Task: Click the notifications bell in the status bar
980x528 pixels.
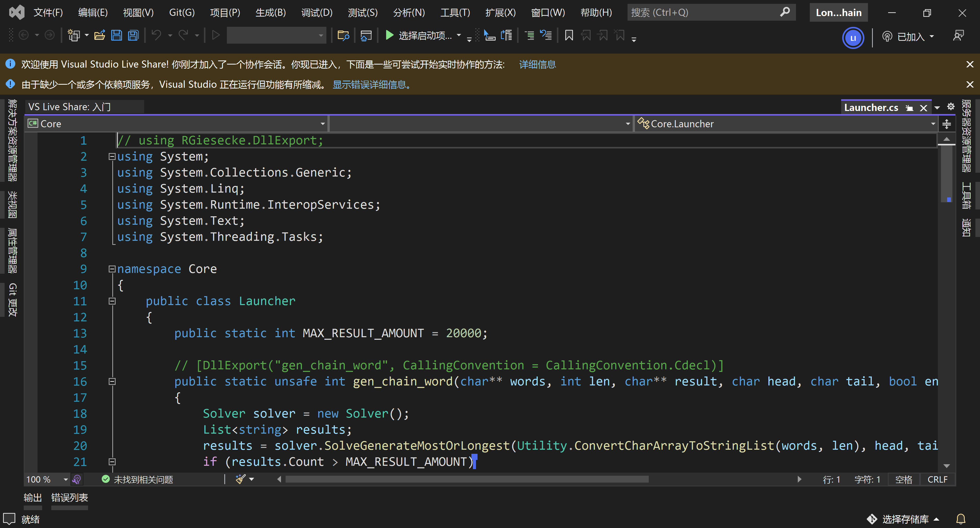Action: (x=961, y=519)
